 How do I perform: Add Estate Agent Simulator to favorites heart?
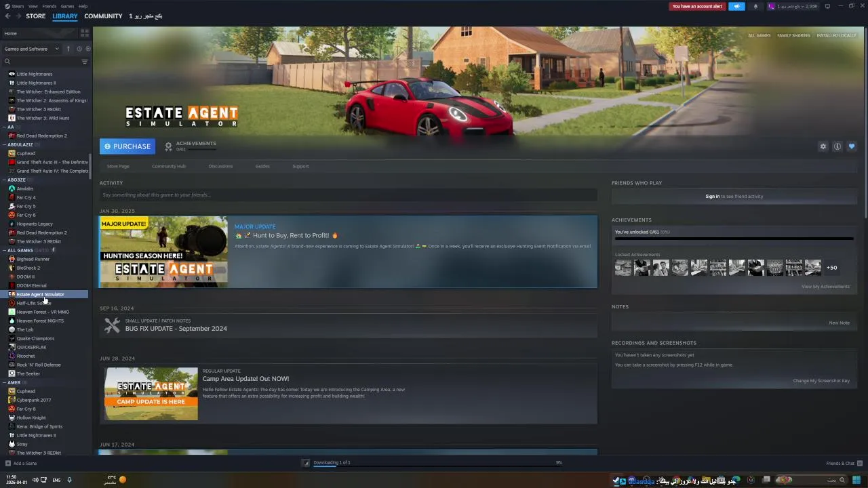[852, 146]
